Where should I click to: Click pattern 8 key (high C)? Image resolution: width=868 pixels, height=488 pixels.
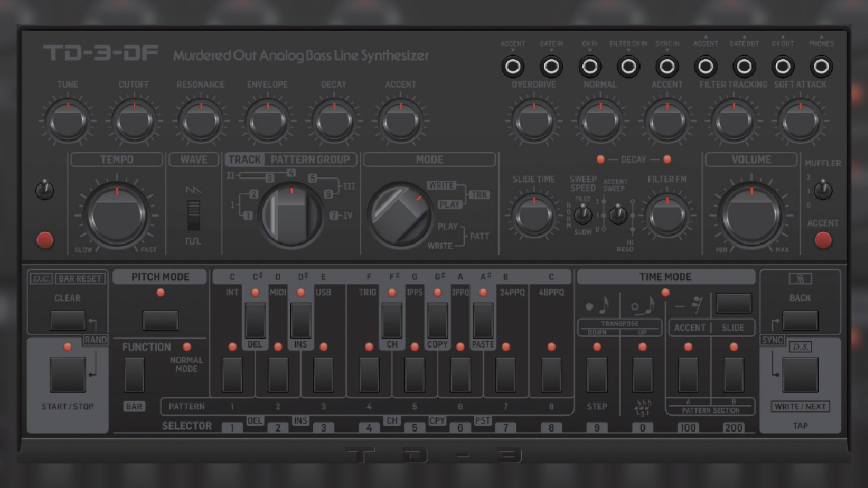click(x=551, y=375)
